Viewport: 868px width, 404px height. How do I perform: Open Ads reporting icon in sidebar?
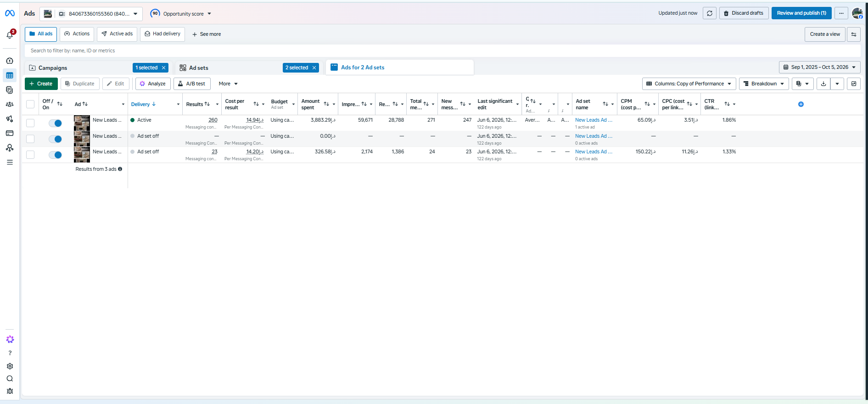(10, 90)
